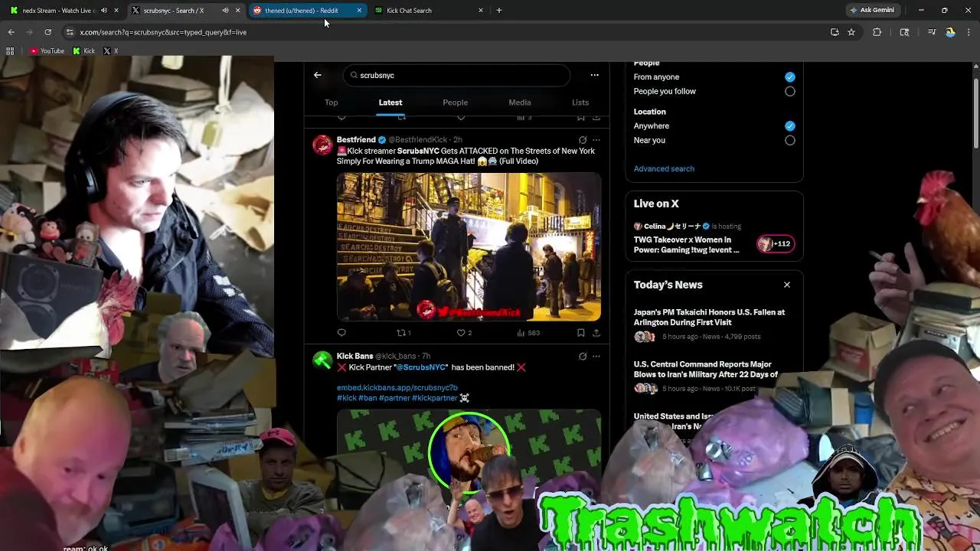Select Near you location radio option
980x551 pixels.
(789, 140)
